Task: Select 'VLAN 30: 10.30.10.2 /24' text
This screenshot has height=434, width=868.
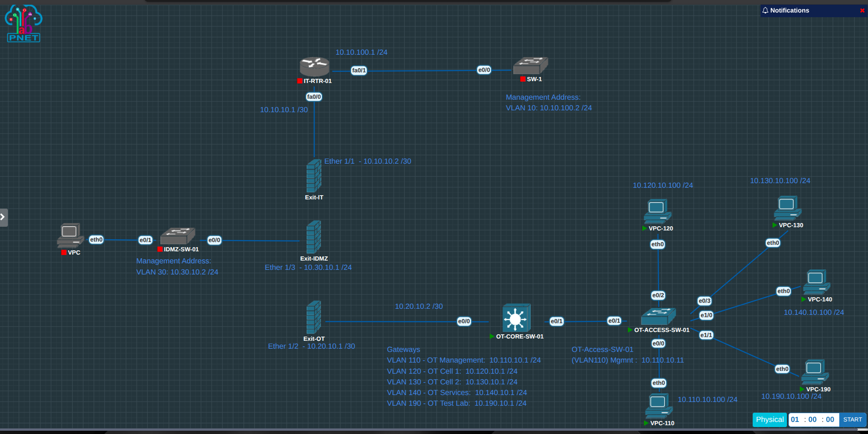Action: pyautogui.click(x=177, y=272)
